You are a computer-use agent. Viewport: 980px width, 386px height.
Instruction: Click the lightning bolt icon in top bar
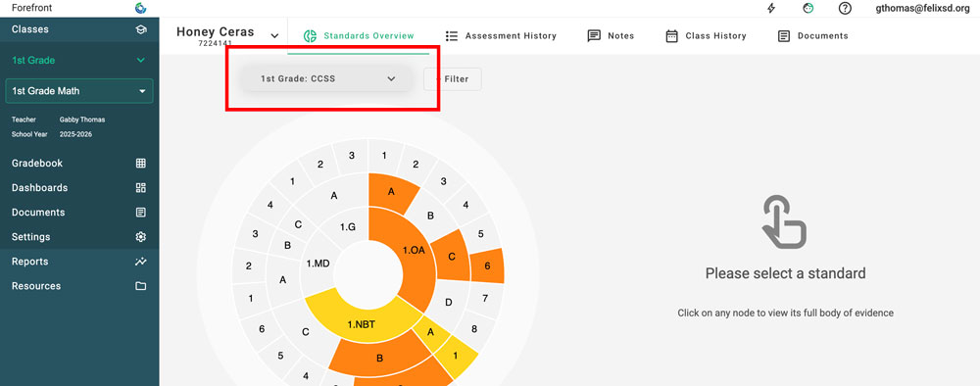pos(771,8)
